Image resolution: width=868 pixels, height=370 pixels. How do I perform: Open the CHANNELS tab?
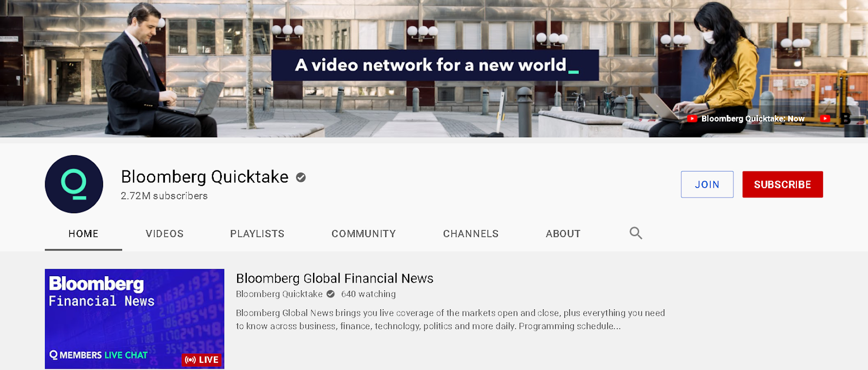[x=471, y=234]
